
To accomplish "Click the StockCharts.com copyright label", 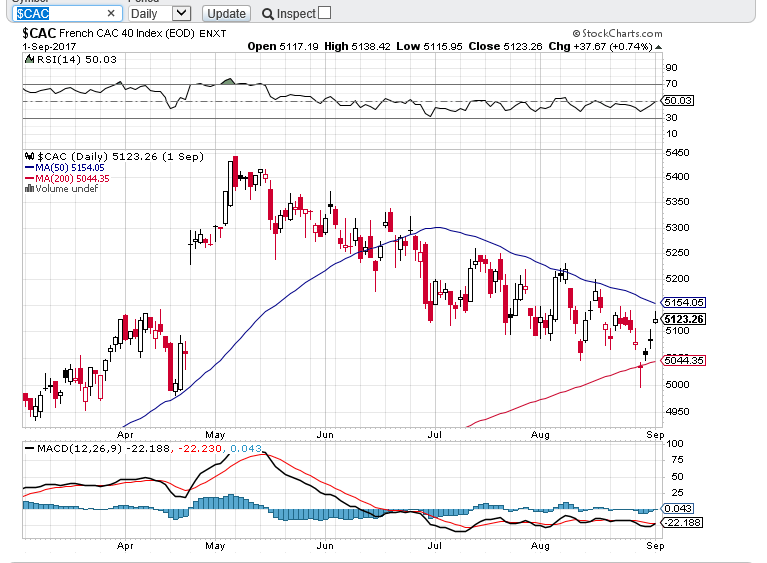I will click(x=617, y=34).
